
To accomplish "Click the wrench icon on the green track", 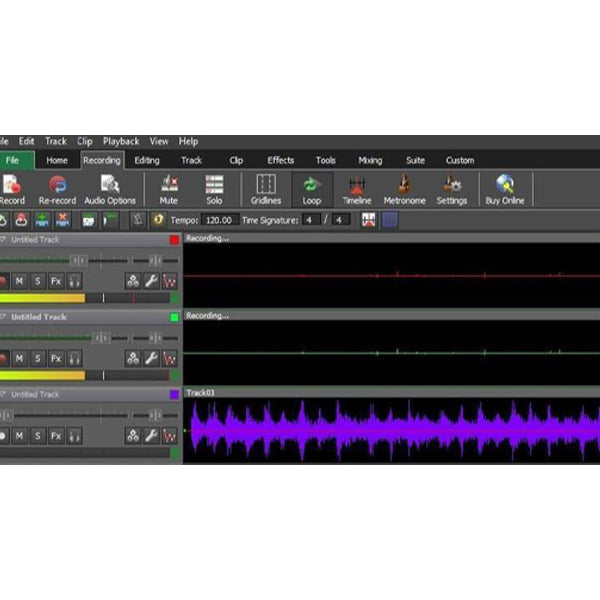I will point(151,359).
